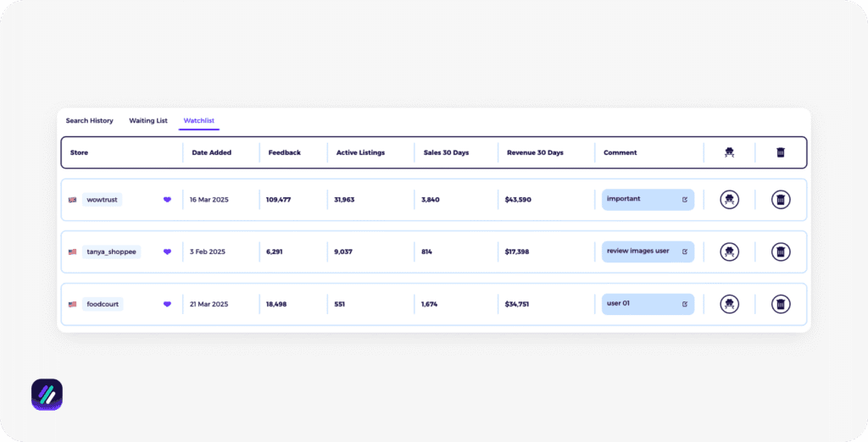868x442 pixels.
Task: Click the Active Listings column header
Action: coord(360,152)
